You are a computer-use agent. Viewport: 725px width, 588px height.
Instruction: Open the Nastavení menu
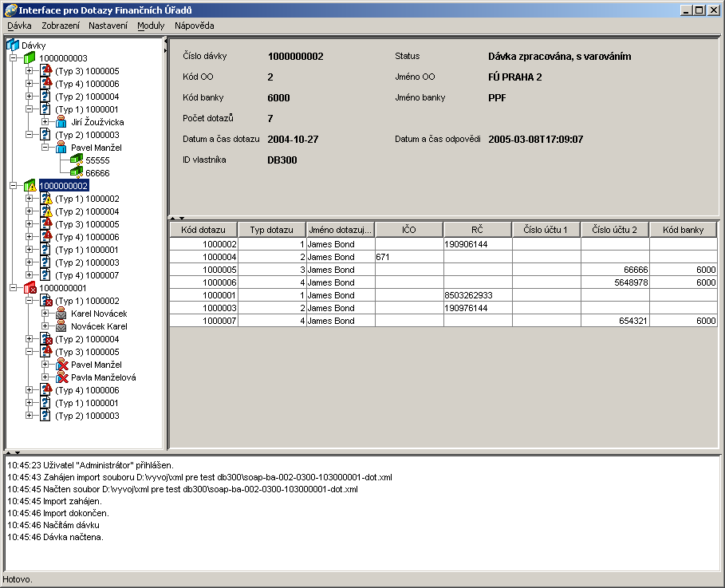tap(108, 26)
